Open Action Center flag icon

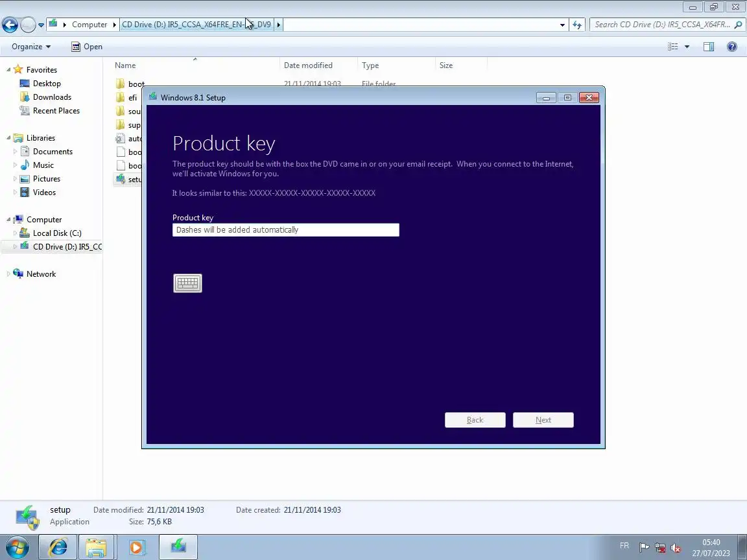point(644,548)
